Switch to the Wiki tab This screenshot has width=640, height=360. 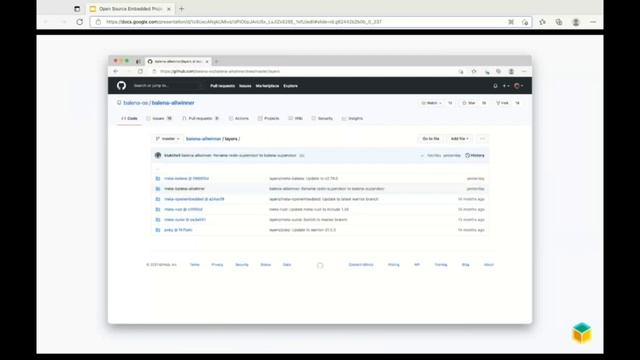[296, 118]
